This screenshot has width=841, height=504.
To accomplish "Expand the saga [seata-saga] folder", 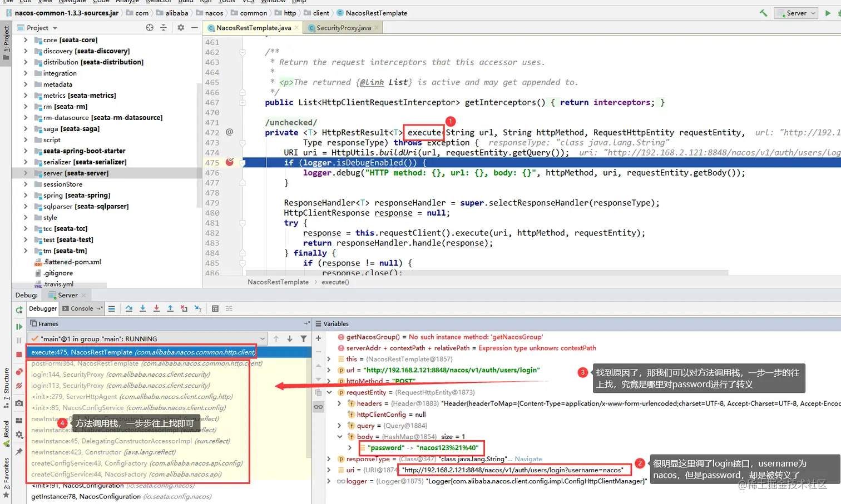I will click(26, 129).
